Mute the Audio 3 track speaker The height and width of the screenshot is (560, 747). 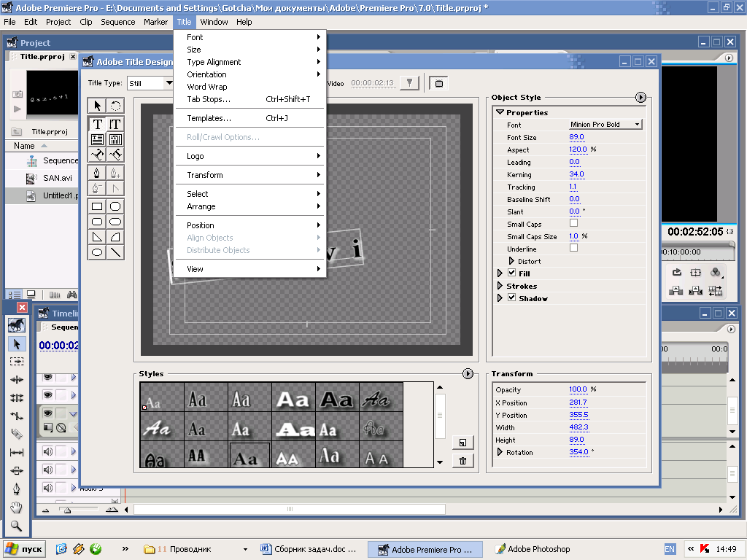tap(47, 488)
